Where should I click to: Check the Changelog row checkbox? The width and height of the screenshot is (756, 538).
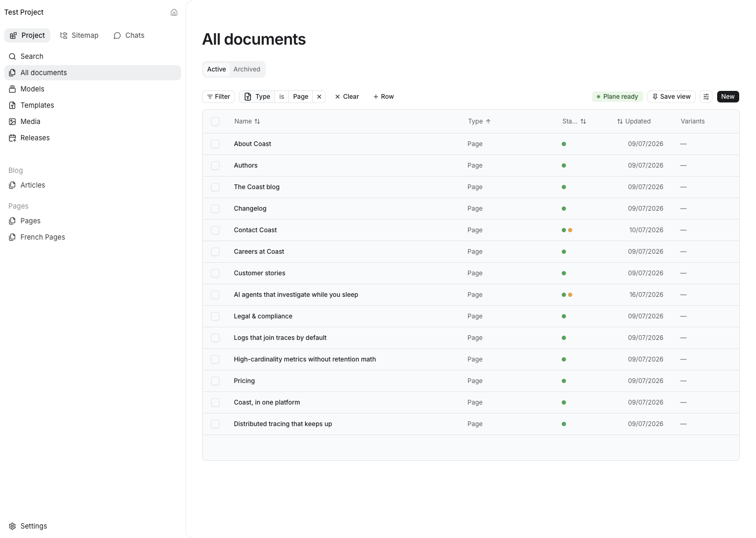pyautogui.click(x=215, y=209)
